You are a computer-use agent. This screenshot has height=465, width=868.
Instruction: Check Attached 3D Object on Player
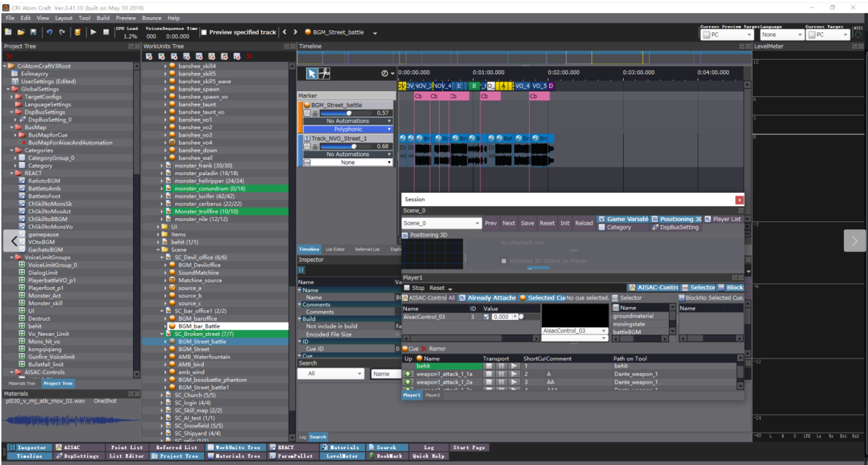[x=504, y=261]
